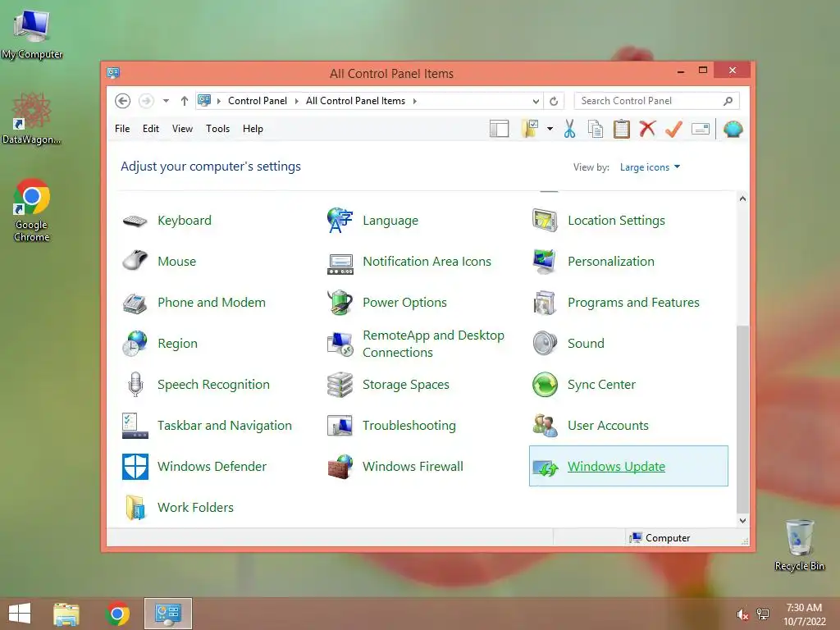Expand the chevron after Control Panel breadcrumb
Screen dimensions: 840x630
tap(296, 101)
